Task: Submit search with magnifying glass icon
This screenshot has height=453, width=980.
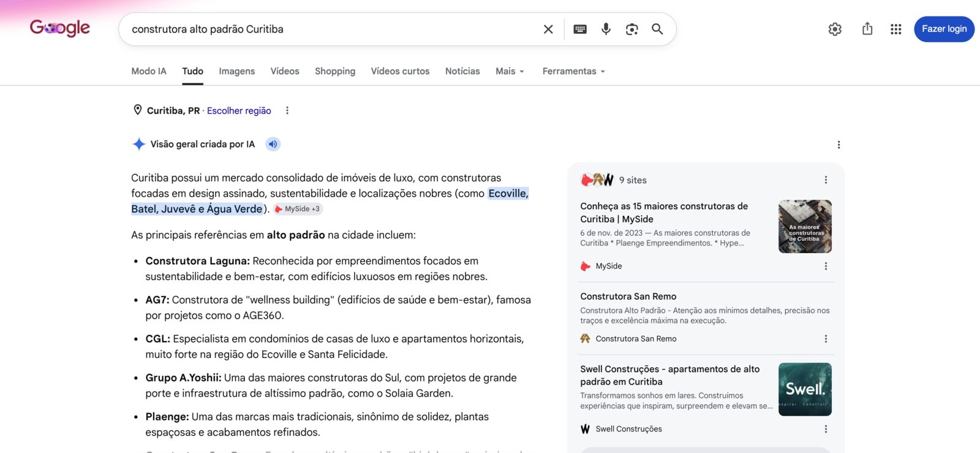Action: [x=657, y=29]
